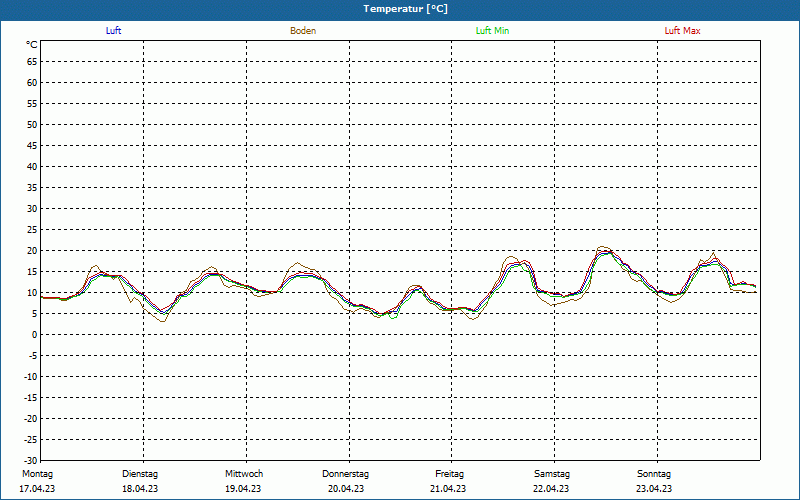Select the 35 axis value
800x500 pixels.
32,188
